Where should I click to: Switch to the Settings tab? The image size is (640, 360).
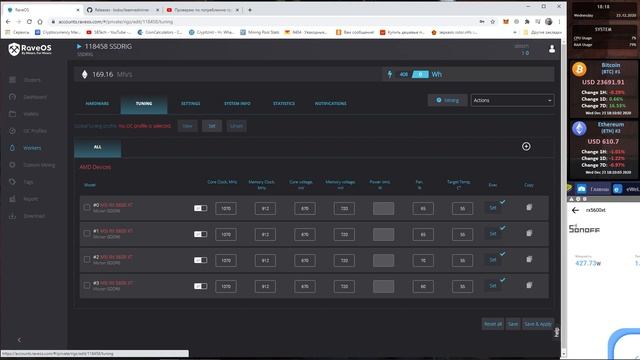coord(191,104)
